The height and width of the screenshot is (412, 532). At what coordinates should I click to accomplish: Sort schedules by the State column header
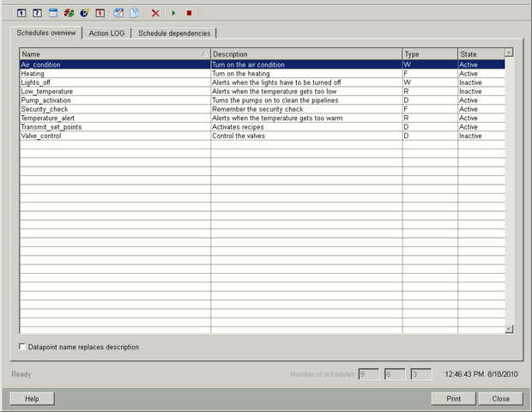[480, 54]
